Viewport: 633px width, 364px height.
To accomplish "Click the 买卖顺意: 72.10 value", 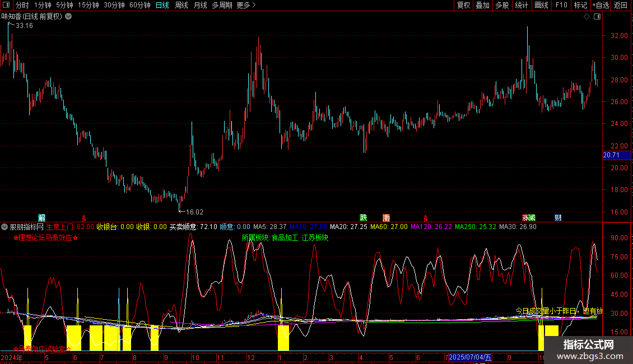I will click(193, 227).
